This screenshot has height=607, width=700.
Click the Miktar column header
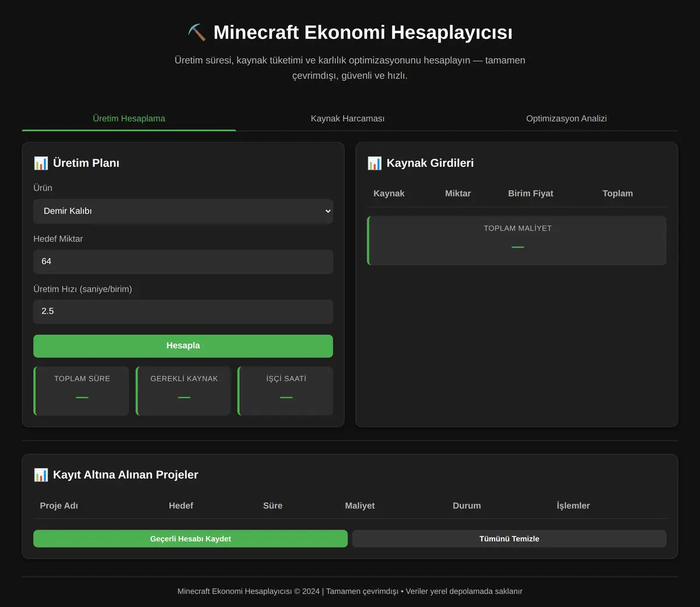458,194
